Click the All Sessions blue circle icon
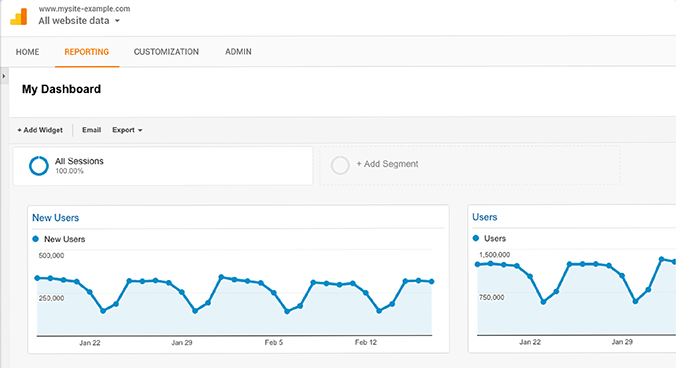 click(39, 166)
